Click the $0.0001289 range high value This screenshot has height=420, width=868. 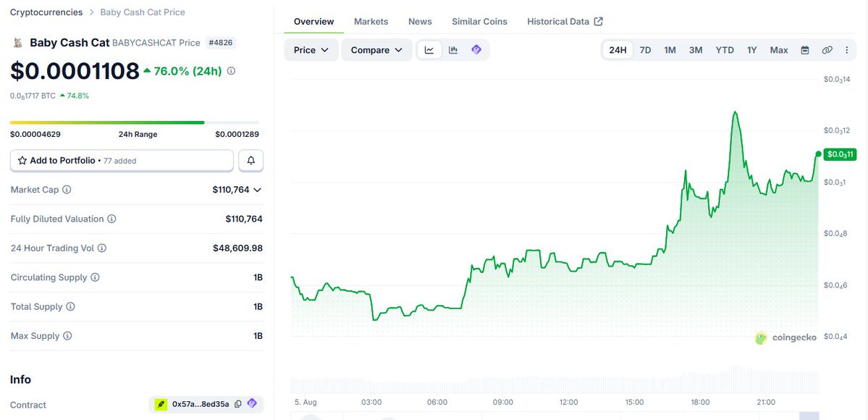[x=237, y=134]
